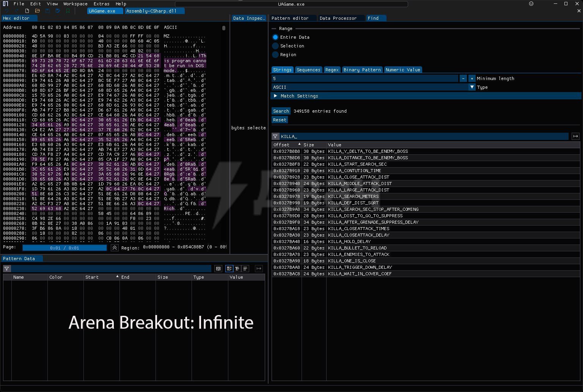Switch search mode to Binary Pattern tab

tap(362, 70)
